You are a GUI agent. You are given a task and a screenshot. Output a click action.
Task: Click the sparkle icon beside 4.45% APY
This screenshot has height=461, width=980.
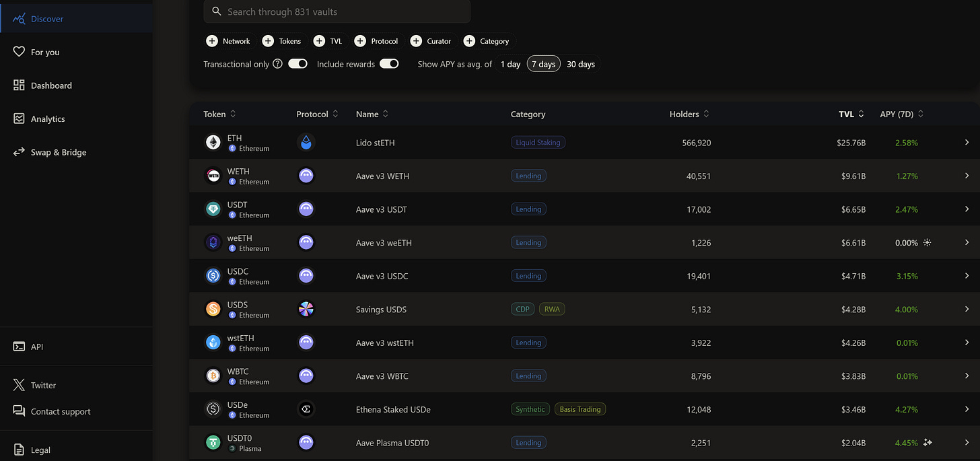coord(928,442)
